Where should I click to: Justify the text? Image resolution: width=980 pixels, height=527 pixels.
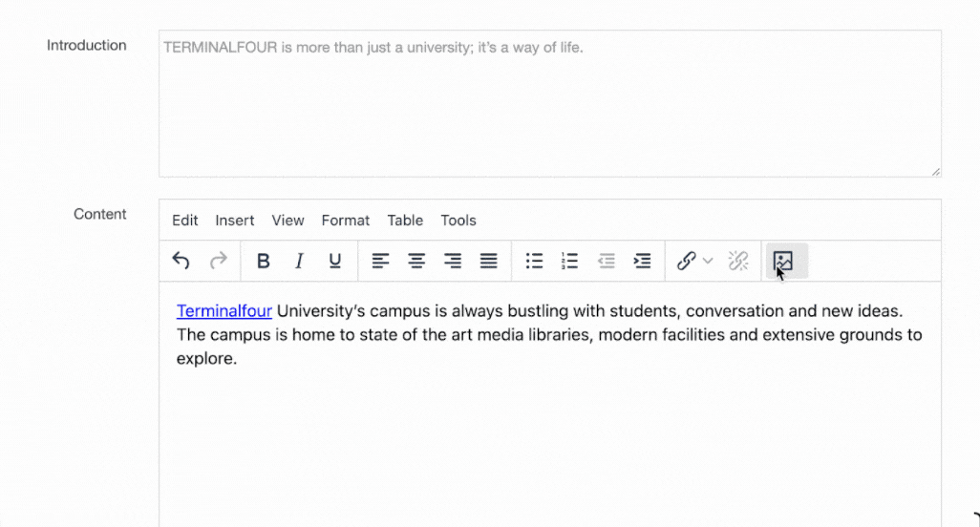pos(488,261)
